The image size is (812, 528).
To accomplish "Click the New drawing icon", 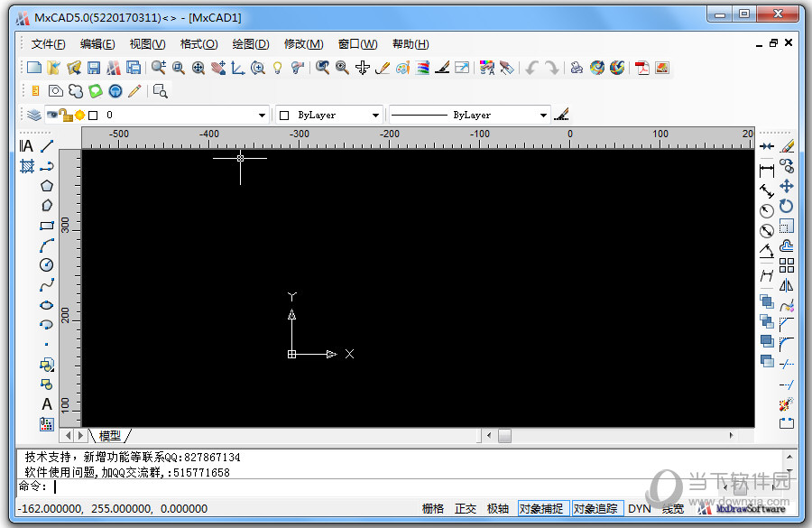I will click(34, 68).
